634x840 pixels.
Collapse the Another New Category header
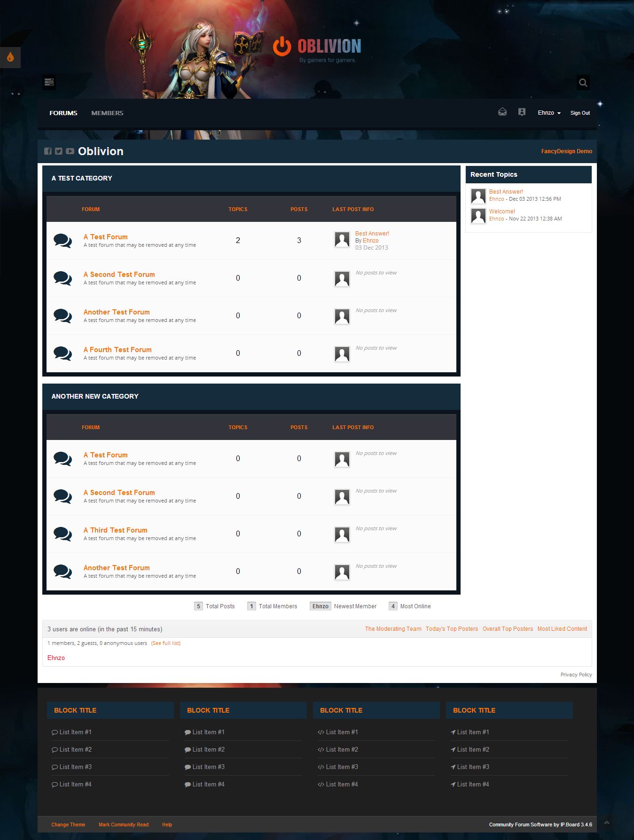251,396
